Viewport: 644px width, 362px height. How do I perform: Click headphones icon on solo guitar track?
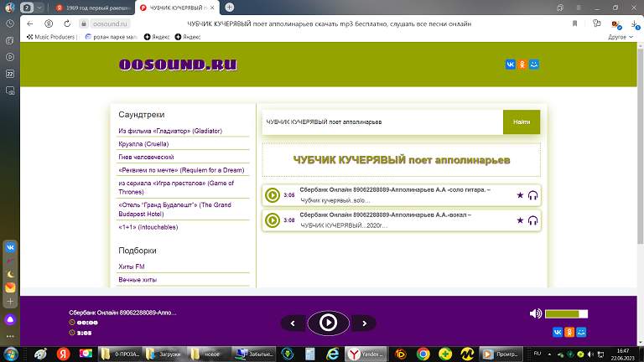[x=532, y=195]
